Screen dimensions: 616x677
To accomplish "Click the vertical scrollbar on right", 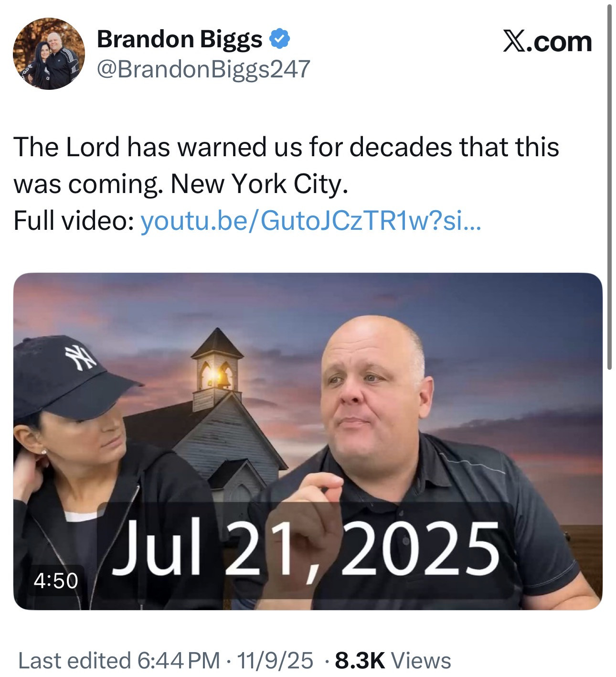I will (x=609, y=186).
